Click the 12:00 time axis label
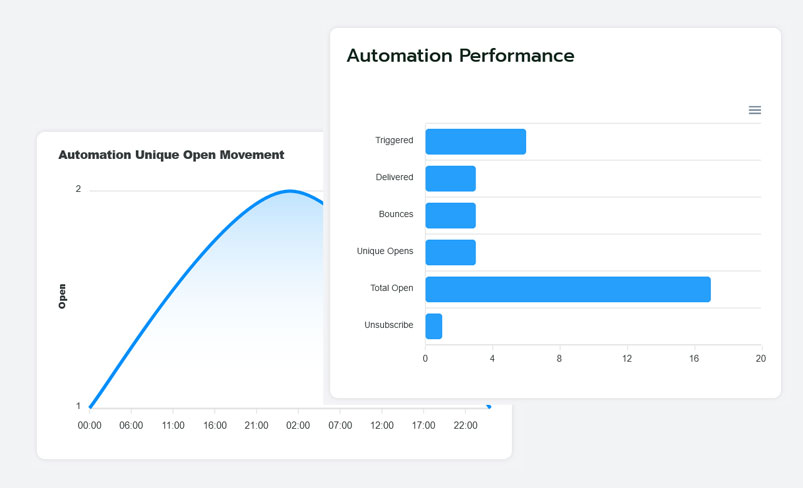This screenshot has height=488, width=803. pyautogui.click(x=382, y=426)
